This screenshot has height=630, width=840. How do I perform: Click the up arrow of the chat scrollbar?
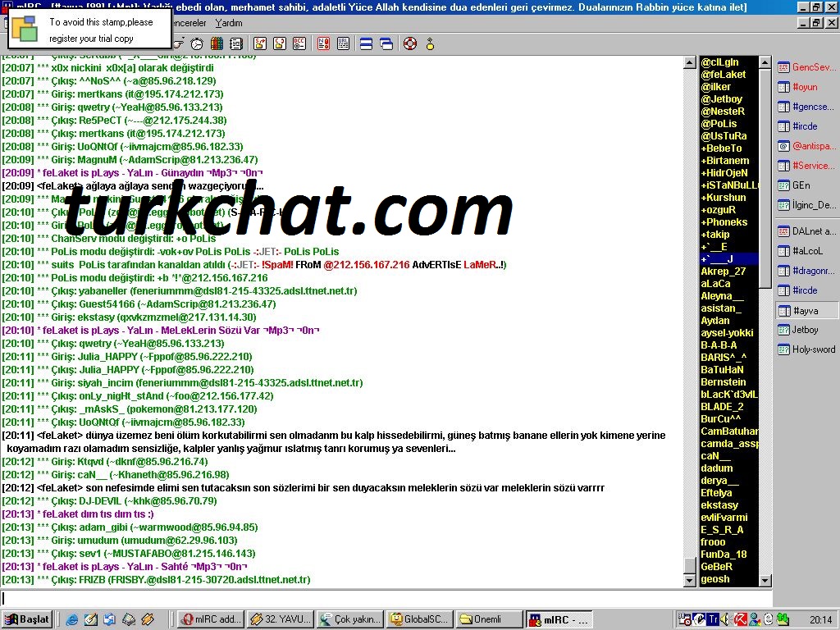(690, 62)
